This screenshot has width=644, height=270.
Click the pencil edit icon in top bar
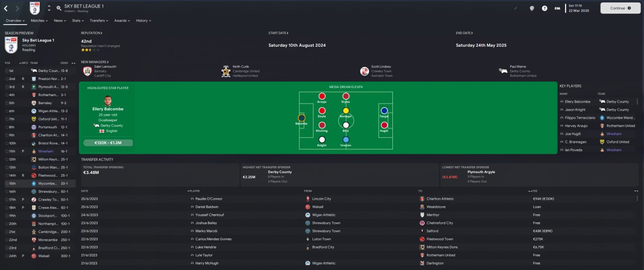(x=516, y=8)
